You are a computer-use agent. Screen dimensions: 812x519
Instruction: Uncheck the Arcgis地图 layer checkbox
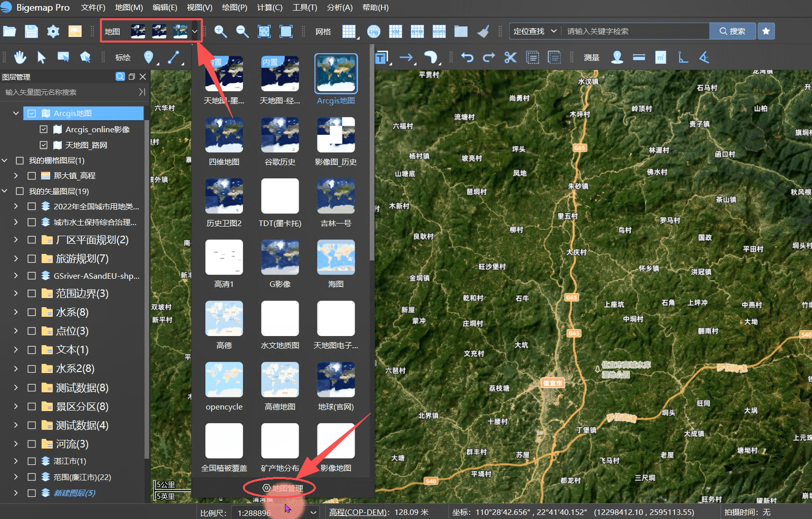point(31,114)
